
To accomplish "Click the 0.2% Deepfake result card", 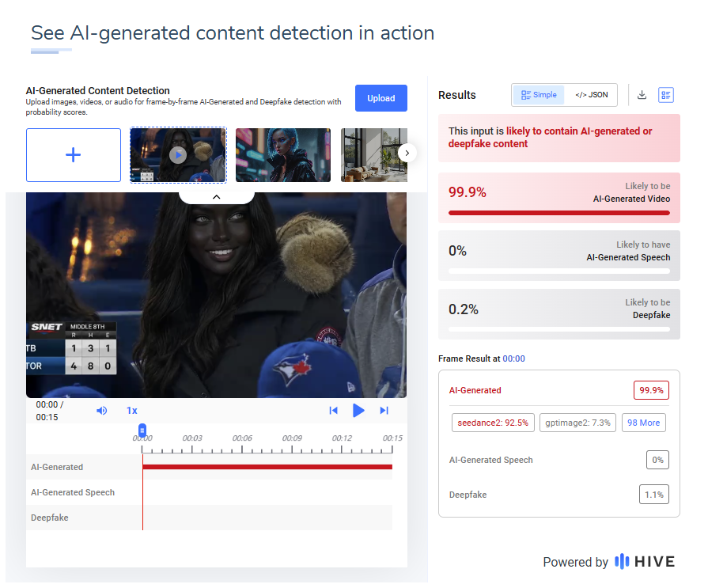I will [559, 314].
